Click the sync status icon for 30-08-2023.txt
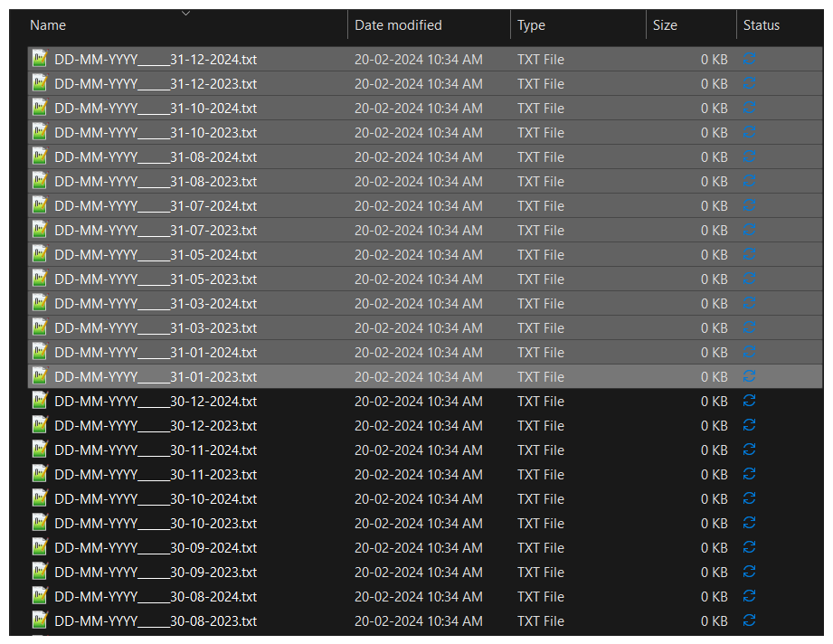The width and height of the screenshot is (833, 644). (x=749, y=620)
